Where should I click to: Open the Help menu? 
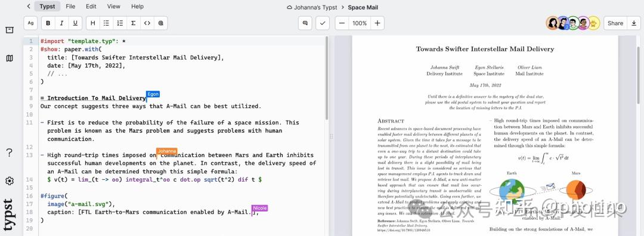coord(137,6)
